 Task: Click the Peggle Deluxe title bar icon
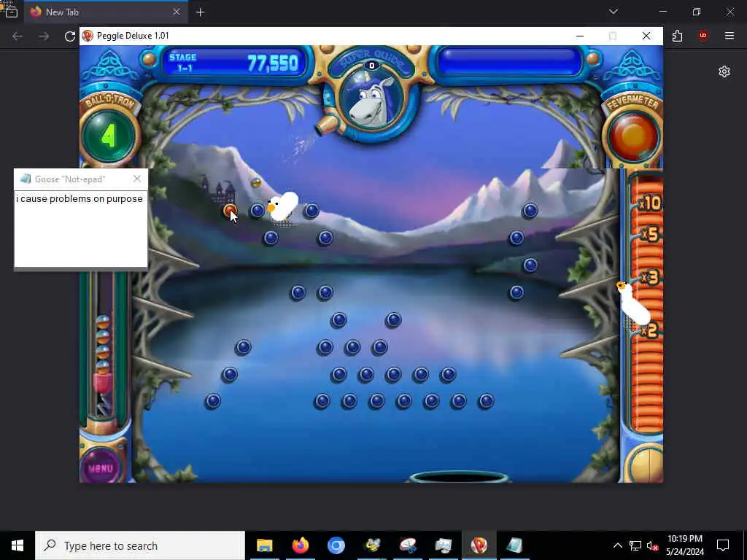(x=88, y=36)
